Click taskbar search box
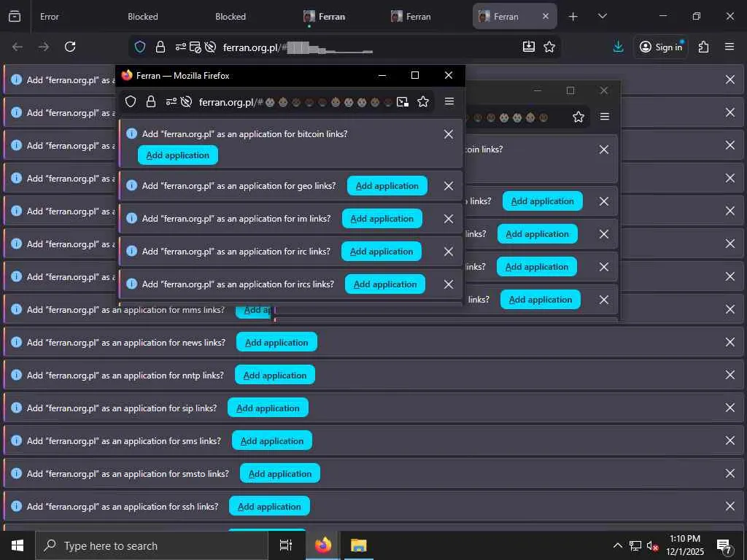747x560 pixels. pyautogui.click(x=152, y=545)
